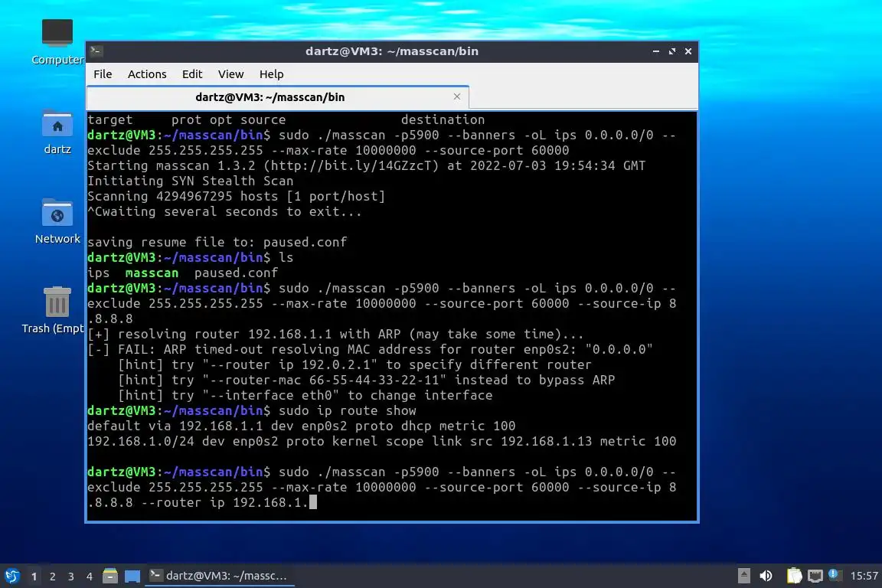The height and width of the screenshot is (588, 882).
Task: Switch to workspace 3
Action: 71,577
